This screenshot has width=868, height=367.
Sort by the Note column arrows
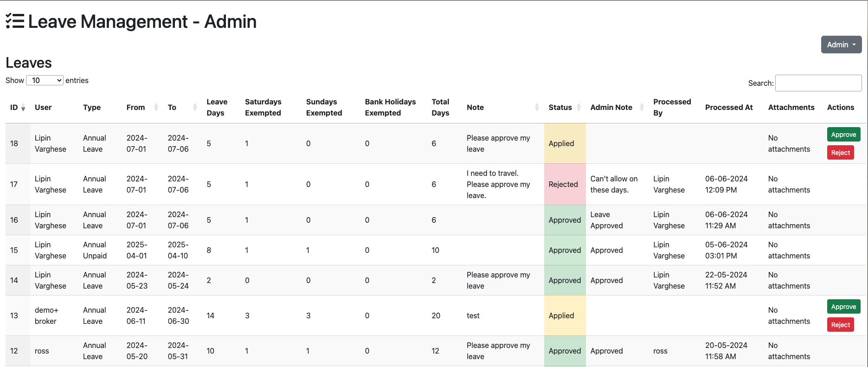(x=537, y=108)
